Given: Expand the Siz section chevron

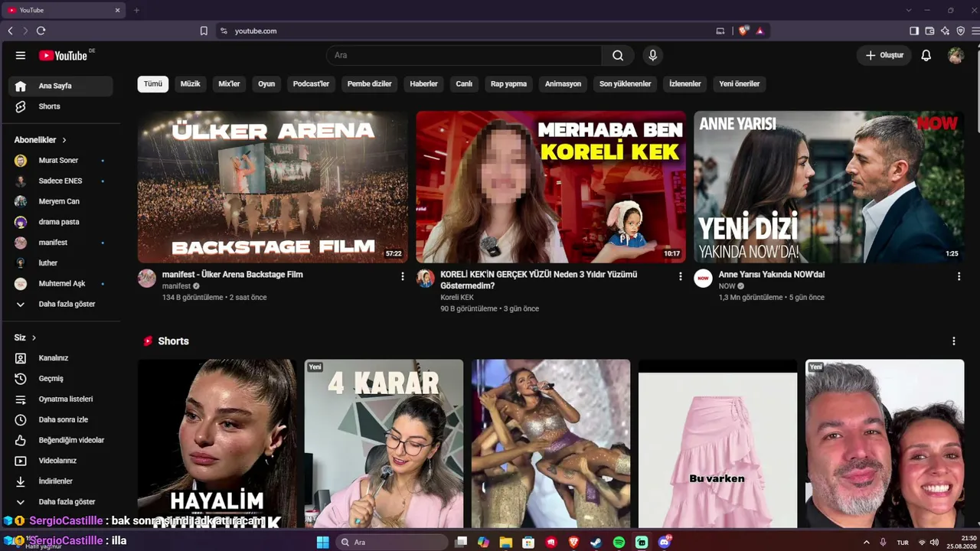Looking at the screenshot, I should tap(34, 337).
